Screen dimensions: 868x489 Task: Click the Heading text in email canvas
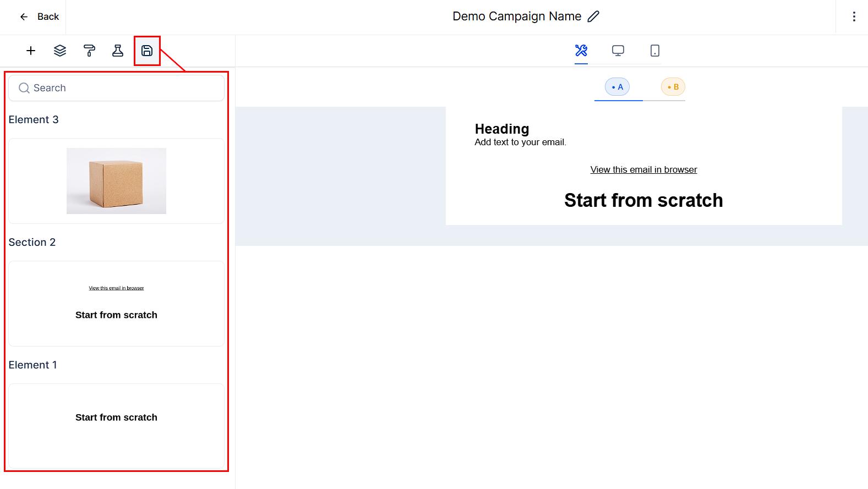point(502,129)
